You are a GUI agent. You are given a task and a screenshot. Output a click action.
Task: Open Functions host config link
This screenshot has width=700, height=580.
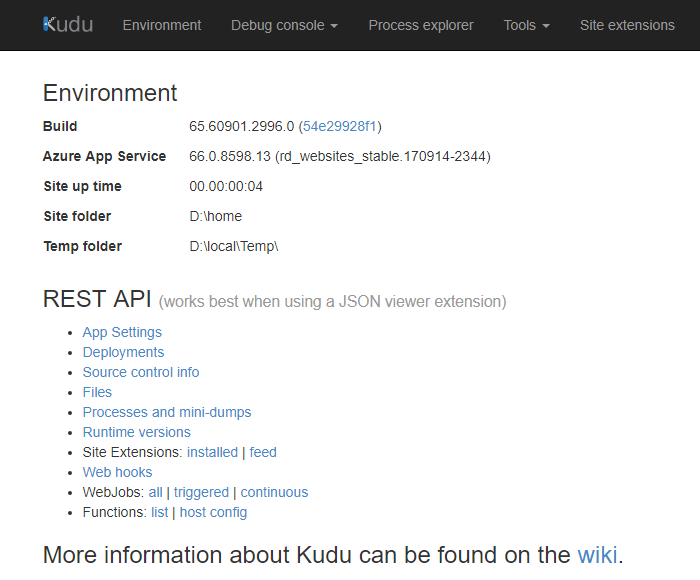(213, 512)
